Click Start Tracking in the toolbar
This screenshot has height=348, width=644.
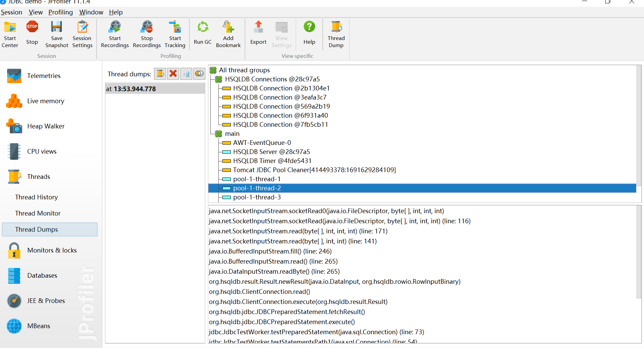(175, 34)
